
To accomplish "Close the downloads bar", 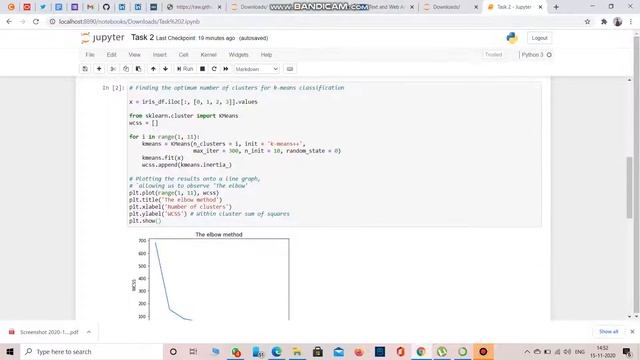I will click(x=632, y=332).
